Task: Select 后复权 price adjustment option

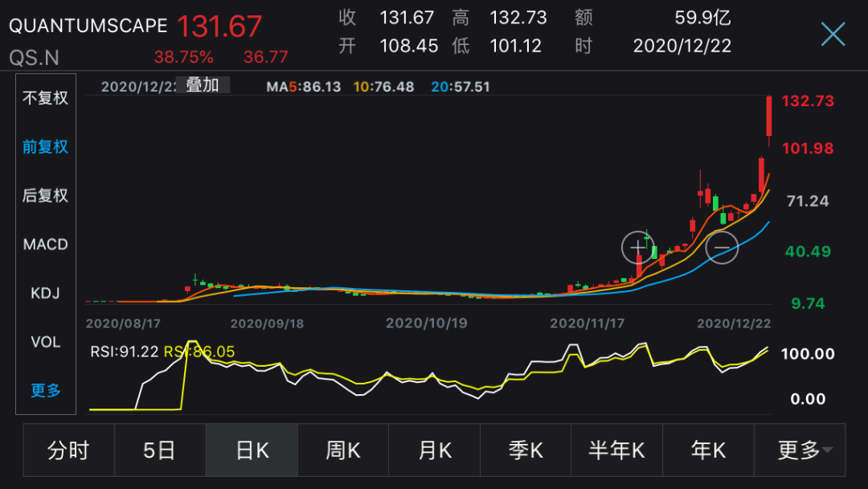Action: (x=45, y=195)
